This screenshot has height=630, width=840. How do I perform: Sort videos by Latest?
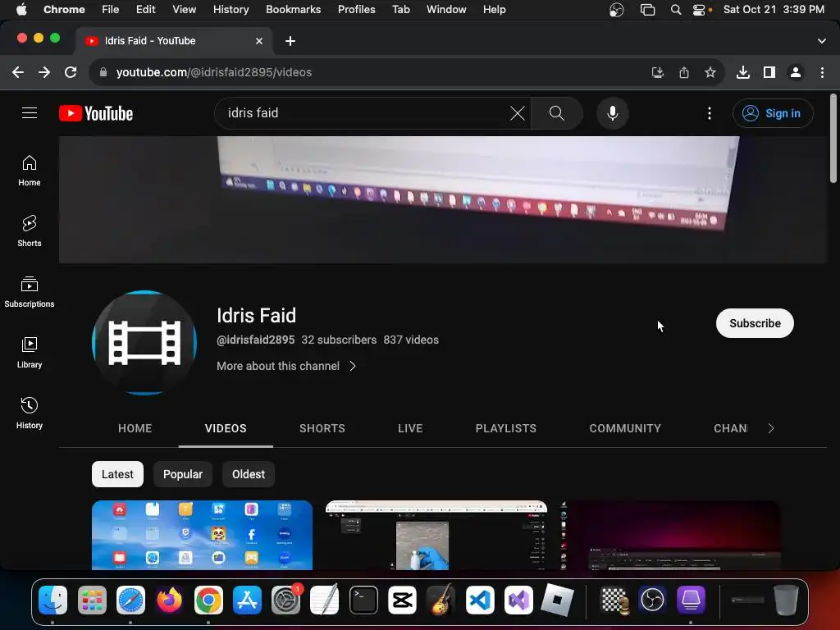point(117,474)
